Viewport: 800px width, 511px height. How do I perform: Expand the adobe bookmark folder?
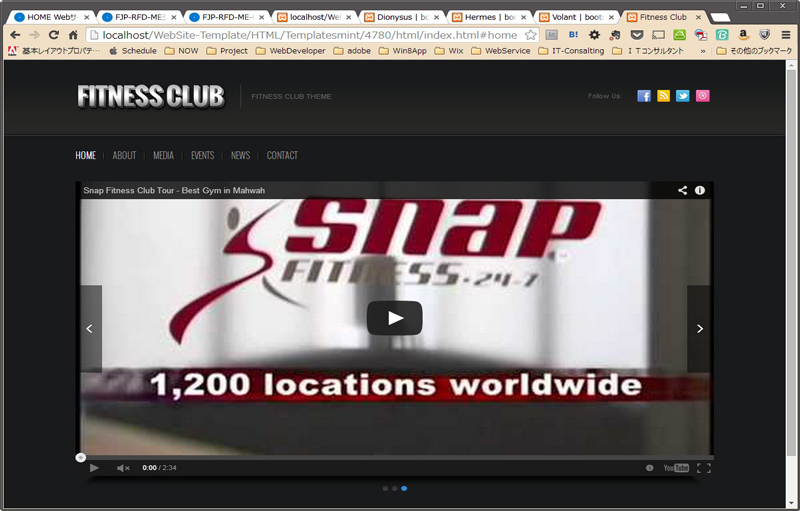[x=352, y=51]
